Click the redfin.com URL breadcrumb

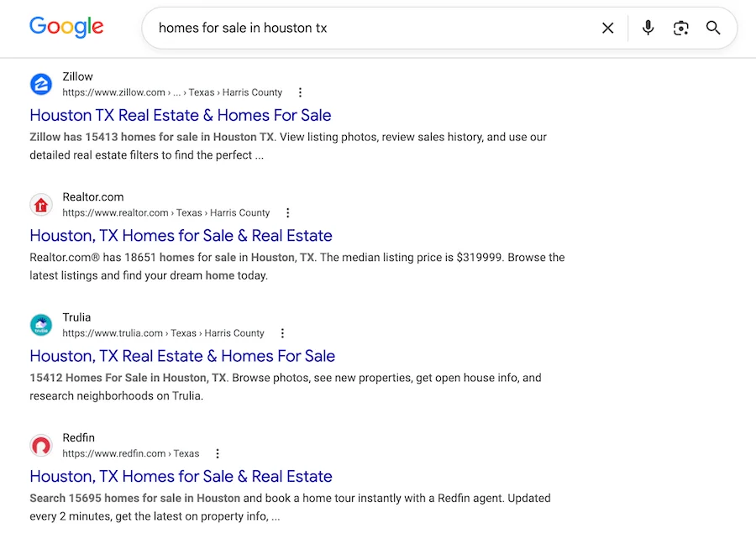coord(131,453)
